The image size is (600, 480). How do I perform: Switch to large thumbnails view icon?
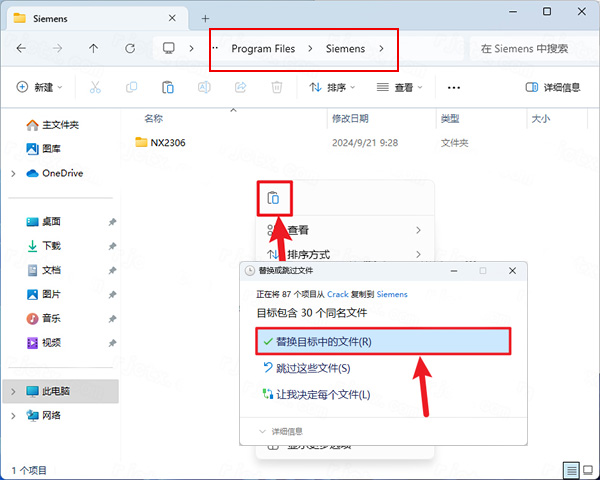(x=588, y=470)
